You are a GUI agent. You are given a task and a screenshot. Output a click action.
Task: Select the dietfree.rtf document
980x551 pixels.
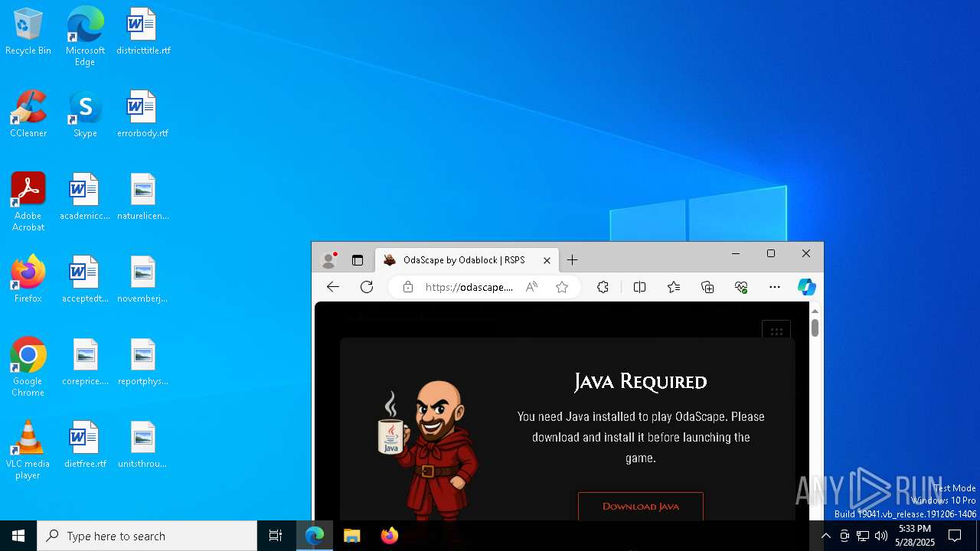85,445
